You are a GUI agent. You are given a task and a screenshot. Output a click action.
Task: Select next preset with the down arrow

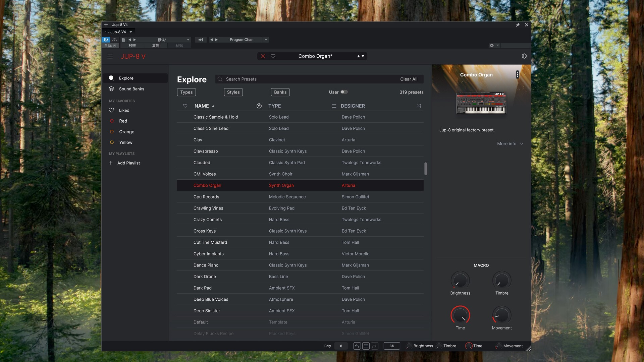[x=363, y=56]
